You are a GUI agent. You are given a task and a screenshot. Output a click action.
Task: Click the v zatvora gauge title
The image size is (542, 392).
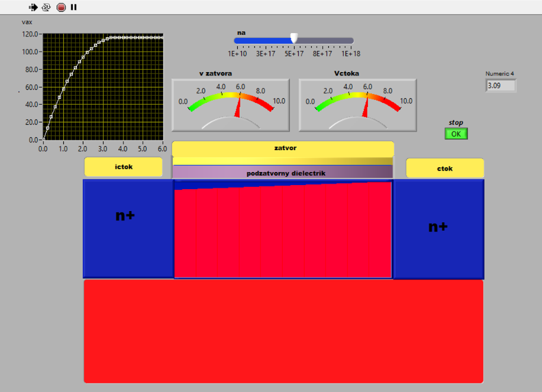click(x=215, y=73)
